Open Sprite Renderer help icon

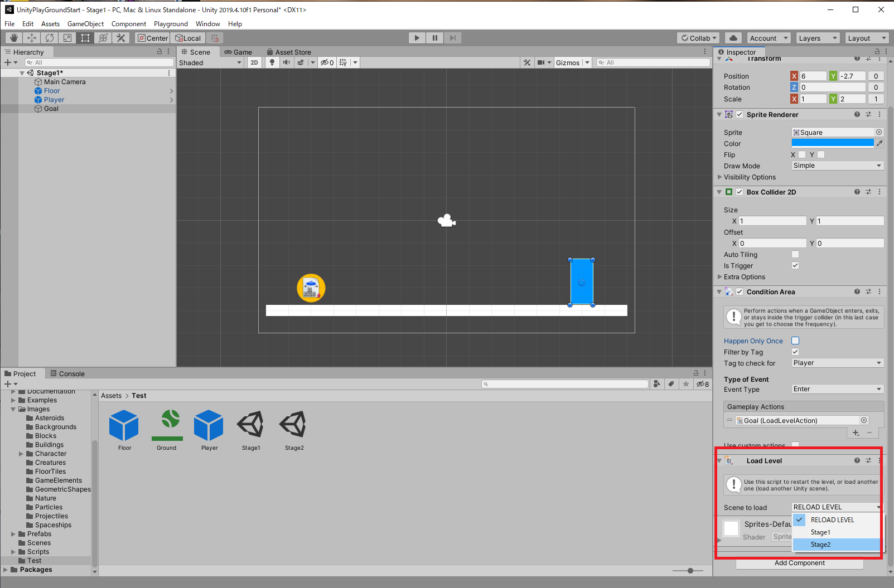(x=857, y=114)
